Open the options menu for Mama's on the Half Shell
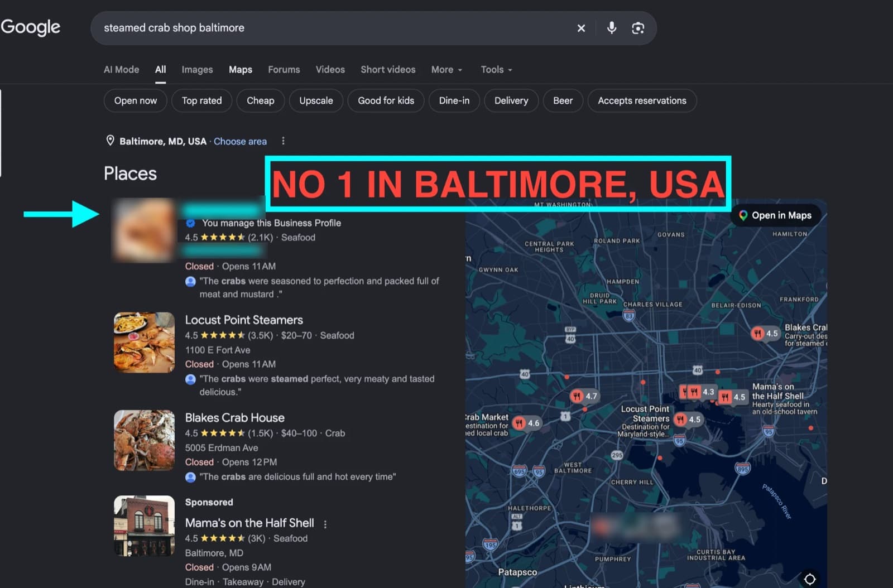This screenshot has width=893, height=588. point(325,524)
